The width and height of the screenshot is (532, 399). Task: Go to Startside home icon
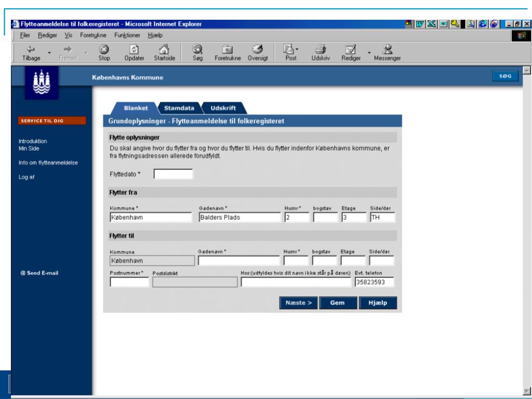point(164,54)
